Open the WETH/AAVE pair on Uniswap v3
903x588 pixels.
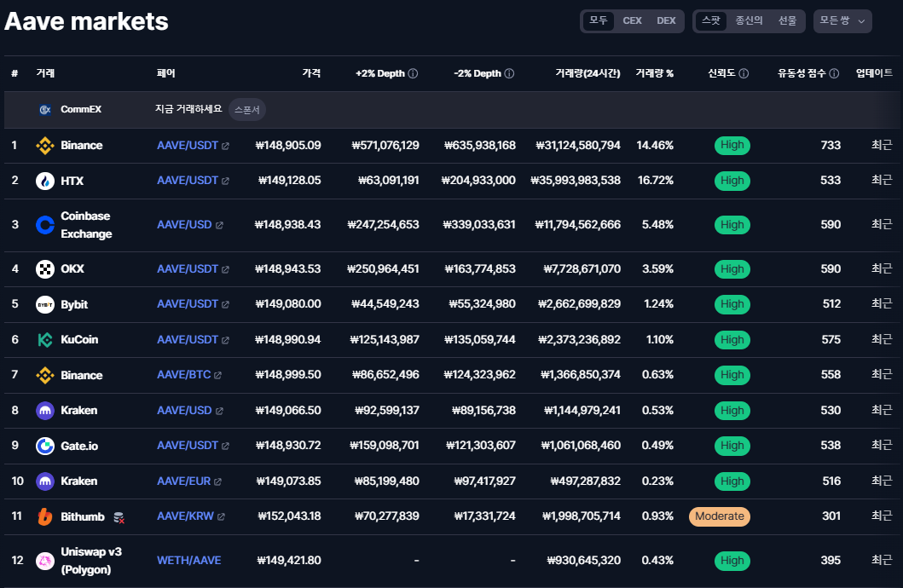coord(188,561)
